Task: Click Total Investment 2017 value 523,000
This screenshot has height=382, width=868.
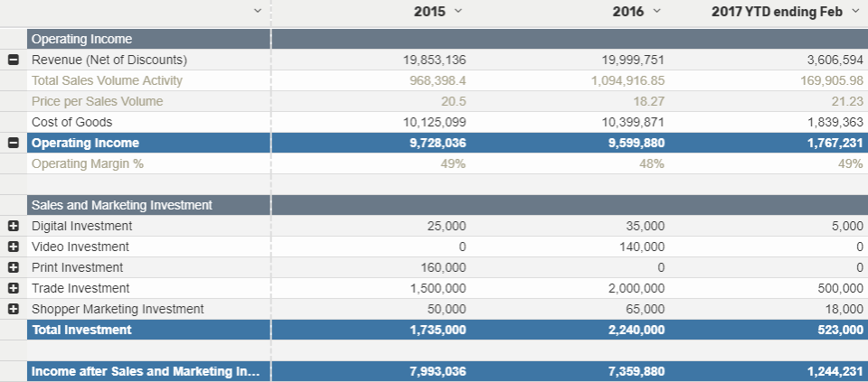Action: [x=840, y=330]
